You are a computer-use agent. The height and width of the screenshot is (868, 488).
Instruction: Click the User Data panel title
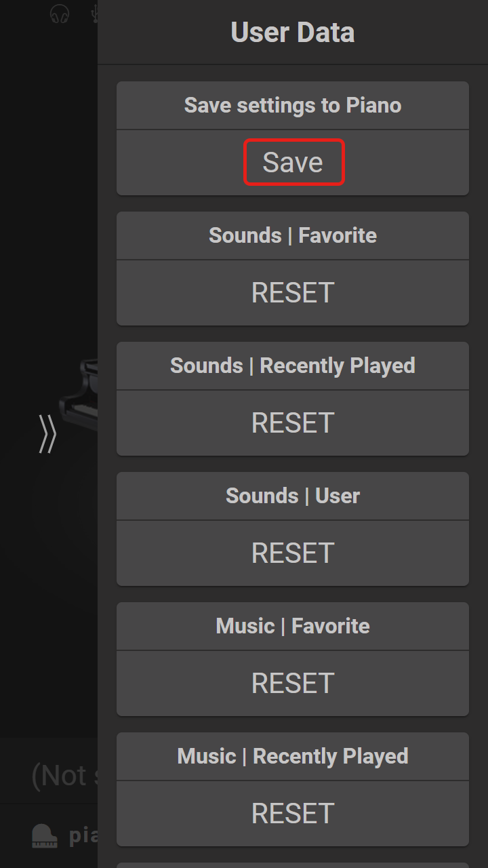click(x=293, y=33)
